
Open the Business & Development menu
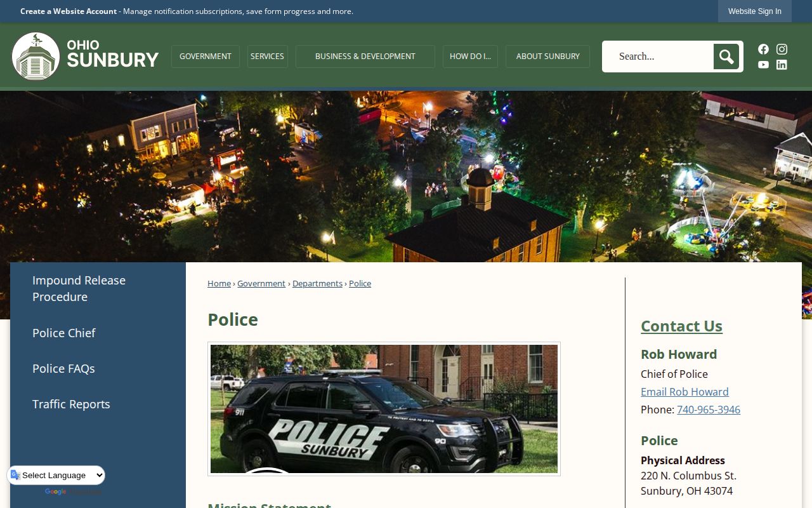365,57
